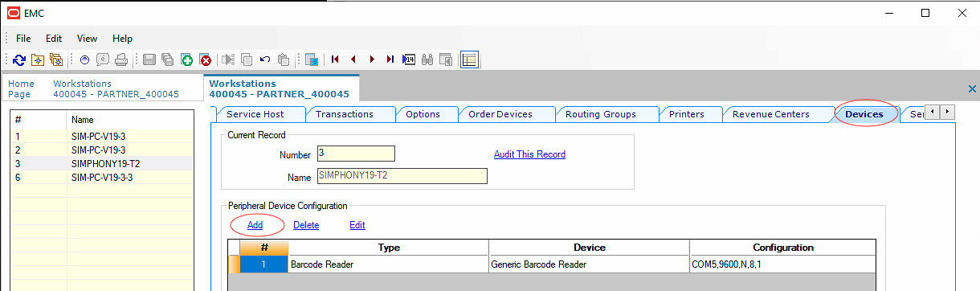Switch to the Printers tab
980x291 pixels.
(687, 114)
